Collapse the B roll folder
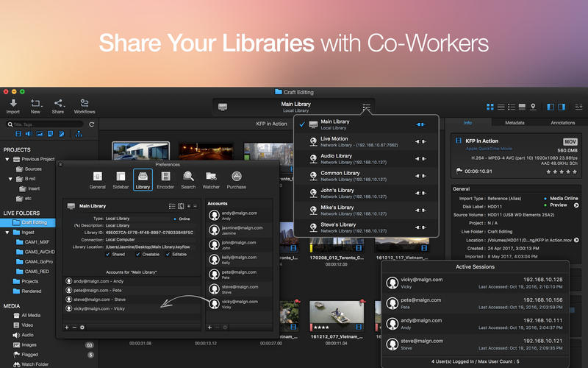 (10, 179)
